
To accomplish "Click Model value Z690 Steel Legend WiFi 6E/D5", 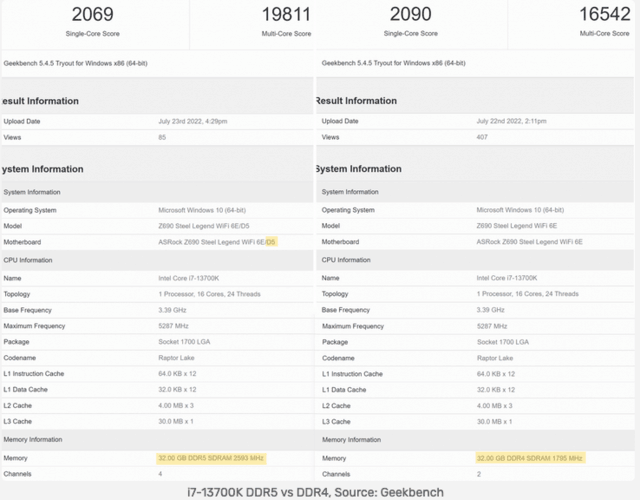I will coord(204,226).
